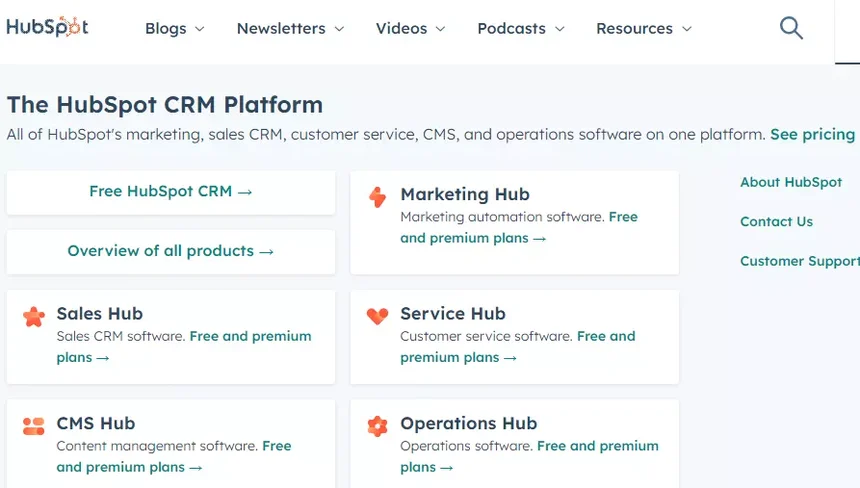Click the Sales Hub star icon

point(34,316)
